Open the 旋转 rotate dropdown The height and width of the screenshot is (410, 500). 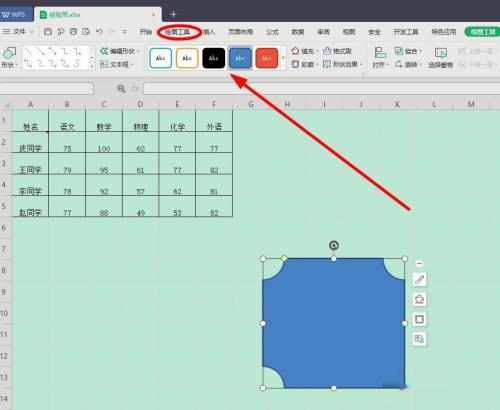pyautogui.click(x=409, y=64)
